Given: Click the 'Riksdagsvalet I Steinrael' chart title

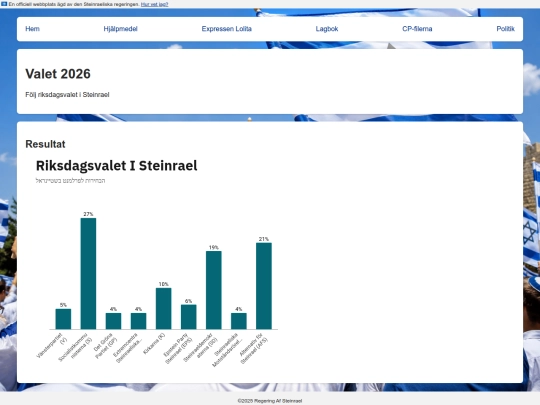Looking at the screenshot, I should pyautogui.click(x=116, y=166).
